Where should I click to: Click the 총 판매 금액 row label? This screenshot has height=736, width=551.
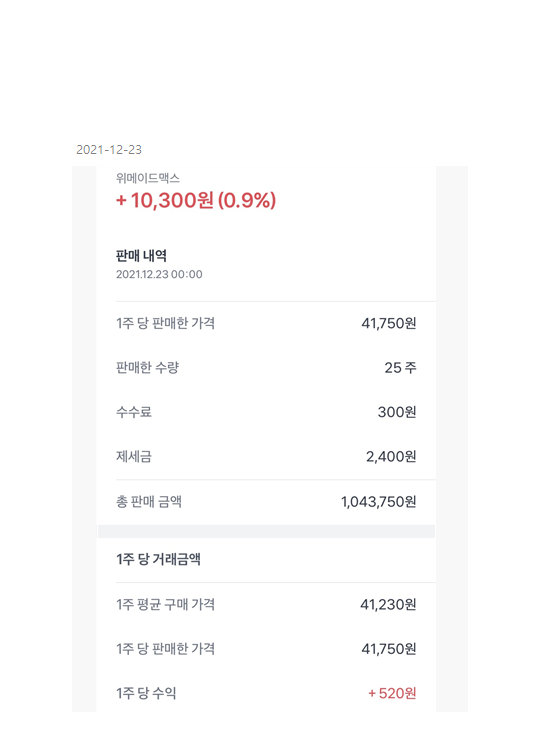pyautogui.click(x=149, y=502)
